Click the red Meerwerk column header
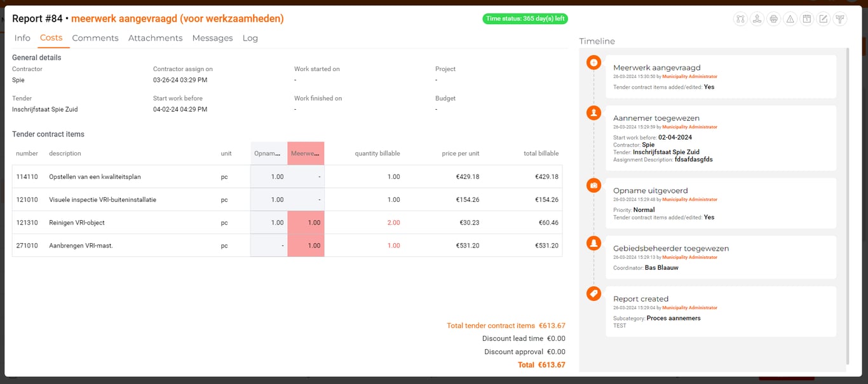Viewport: 868px width, 384px height. click(x=306, y=154)
